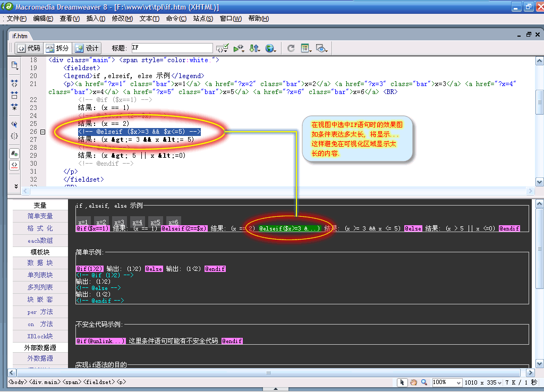The image size is (544, 392).
Task: Select the @if($x==1) tag marker
Action: [93, 228]
